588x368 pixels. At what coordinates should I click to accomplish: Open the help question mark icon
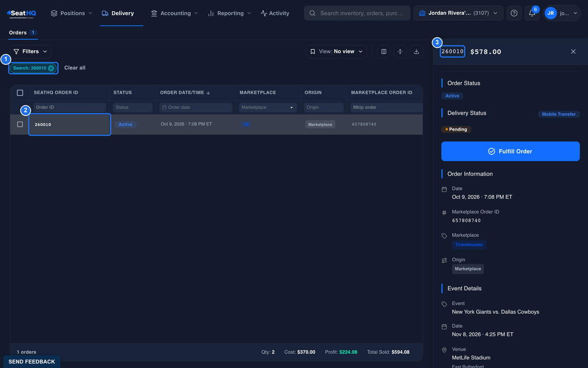pyautogui.click(x=514, y=13)
